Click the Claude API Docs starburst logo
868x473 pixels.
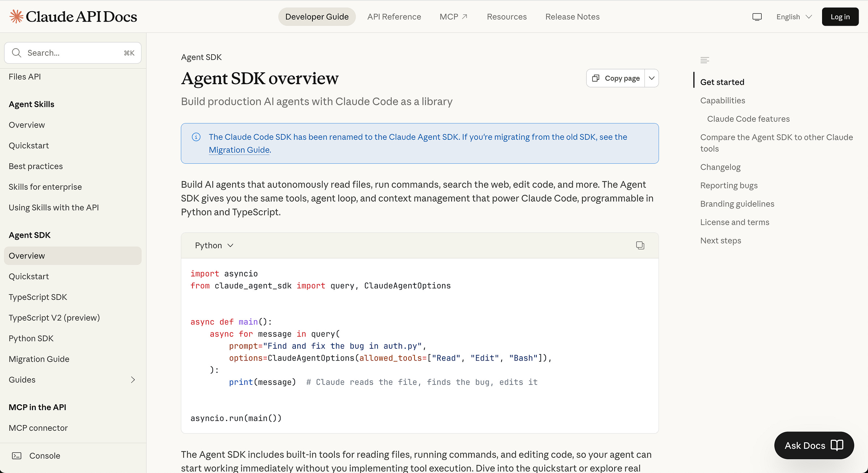16,17
